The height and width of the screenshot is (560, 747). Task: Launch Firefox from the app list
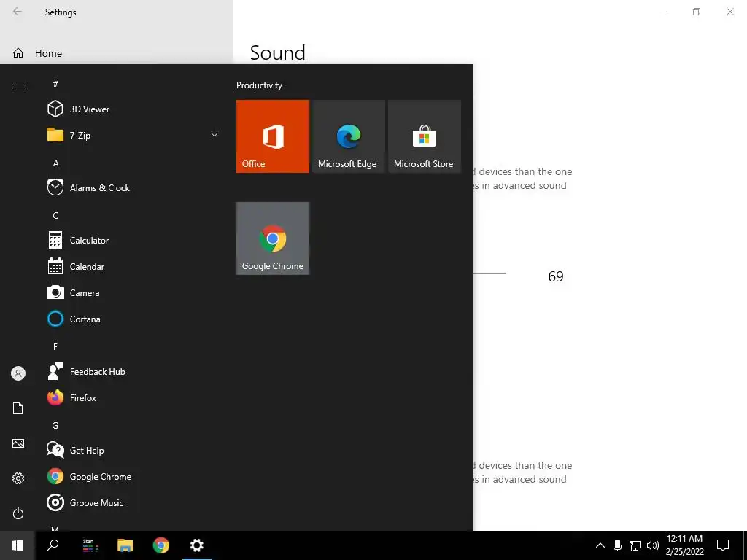point(133,397)
